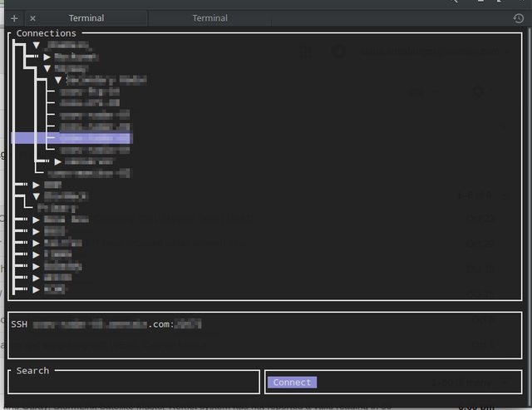
Task: Switch to the second Terminal tab
Action: (x=210, y=18)
